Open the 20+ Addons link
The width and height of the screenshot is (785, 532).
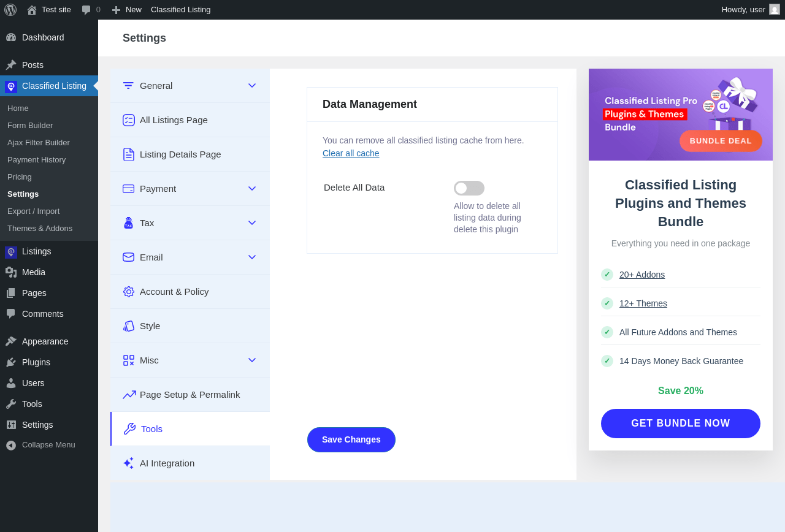[x=642, y=275]
